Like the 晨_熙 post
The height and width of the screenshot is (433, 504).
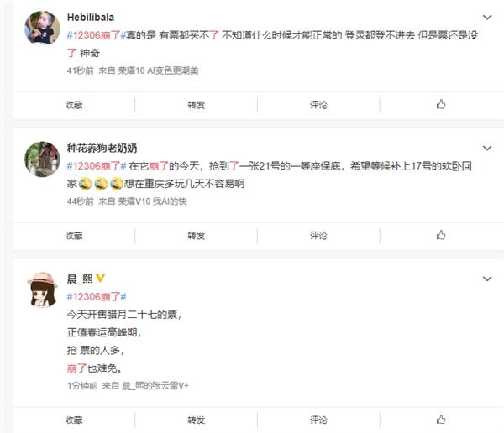[441, 420]
